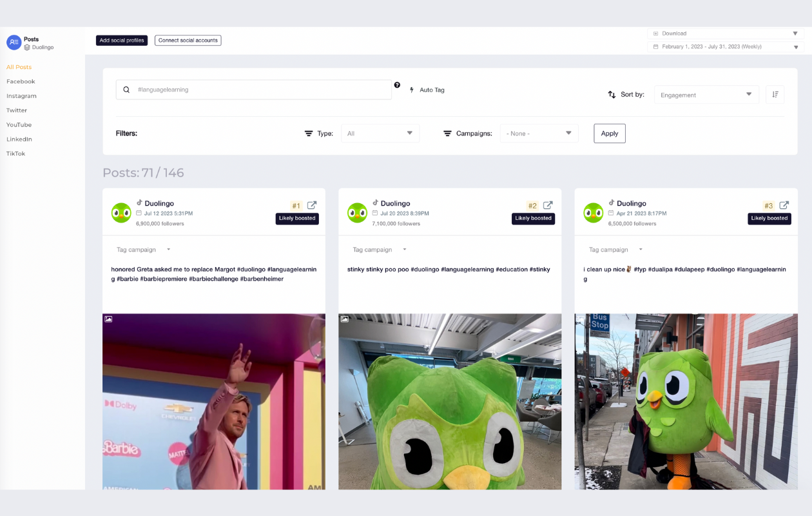Select LinkedIn in sidebar
Screen dimensions: 812x516
pyautogui.click(x=19, y=139)
